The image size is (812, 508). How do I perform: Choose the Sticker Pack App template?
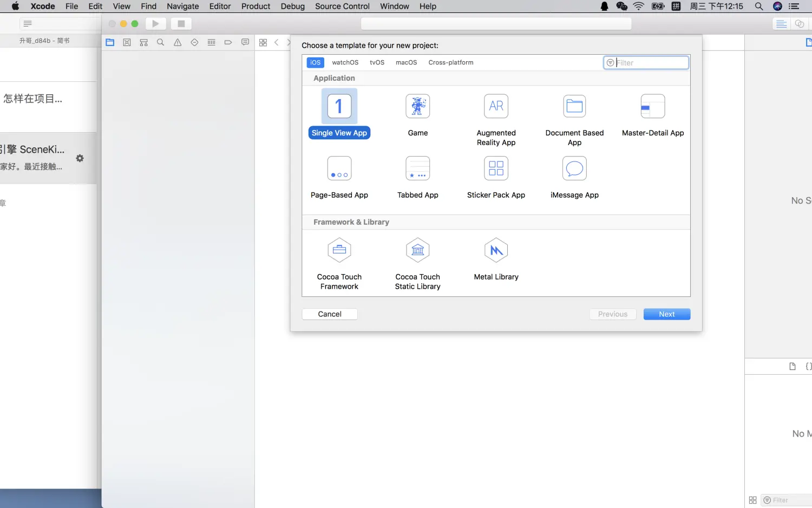click(496, 178)
